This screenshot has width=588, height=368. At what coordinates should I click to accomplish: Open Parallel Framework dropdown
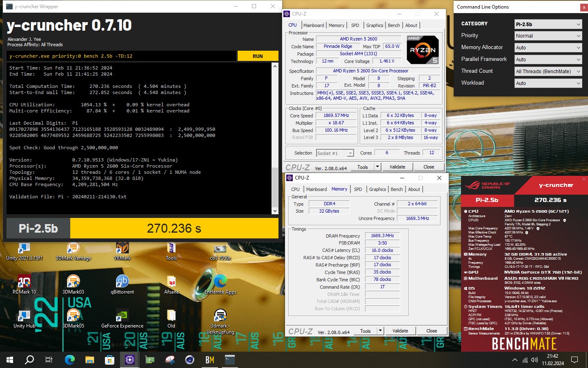point(548,60)
